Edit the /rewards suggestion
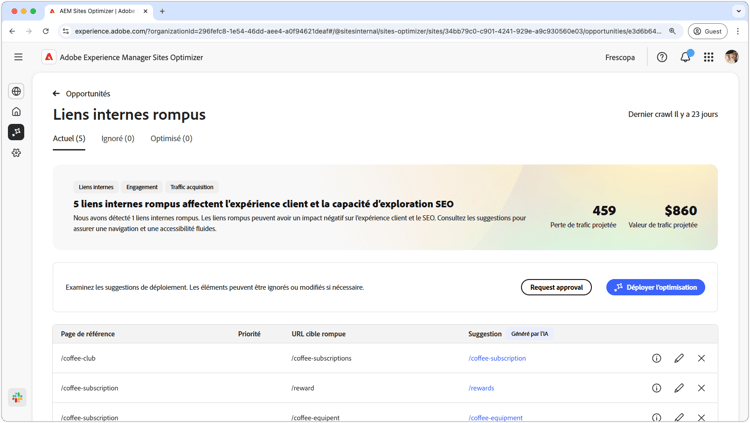This screenshot has height=423, width=750. click(679, 388)
